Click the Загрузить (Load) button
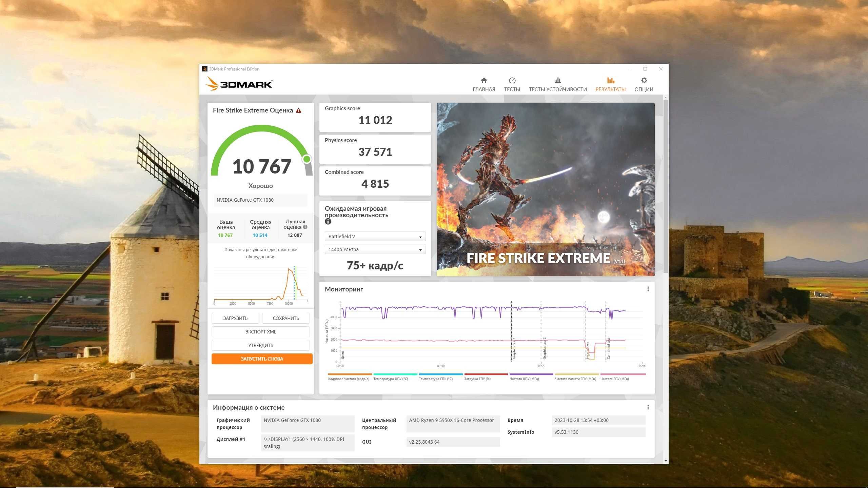Viewport: 868px width, 488px height. coord(236,318)
